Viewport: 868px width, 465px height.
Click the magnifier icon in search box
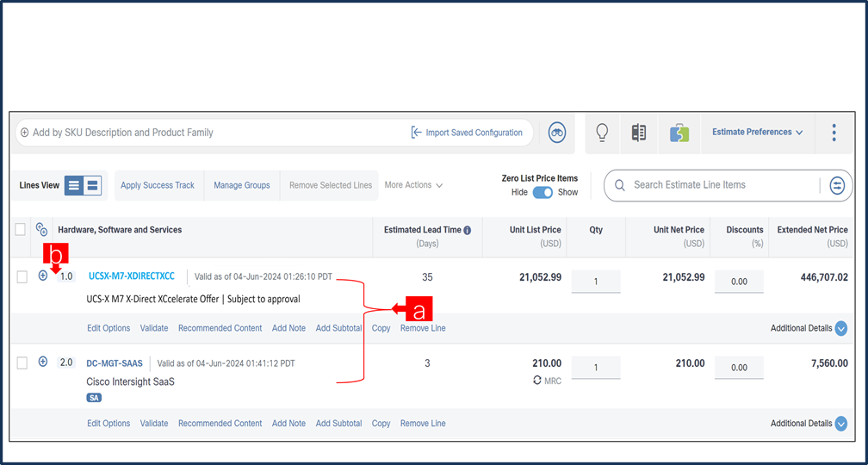620,185
